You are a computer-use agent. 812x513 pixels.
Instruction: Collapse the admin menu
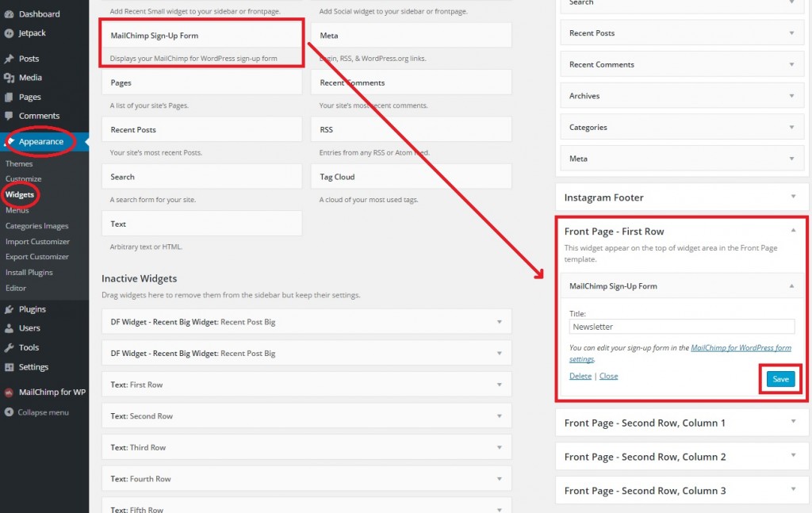click(11, 412)
